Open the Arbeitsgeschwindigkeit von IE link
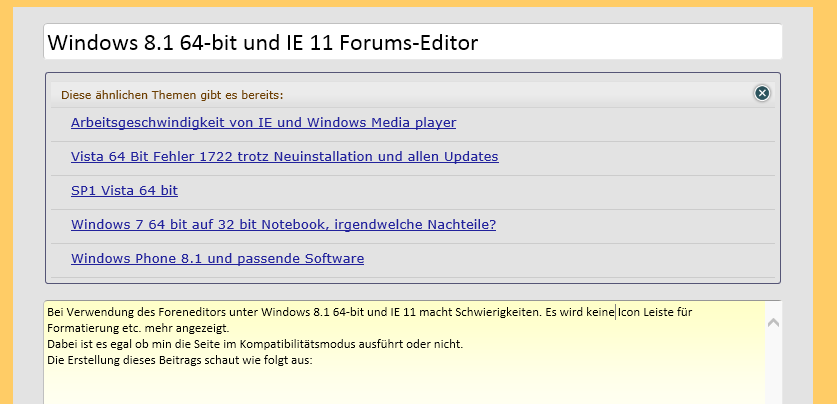The height and width of the screenshot is (404, 837). tap(263, 123)
